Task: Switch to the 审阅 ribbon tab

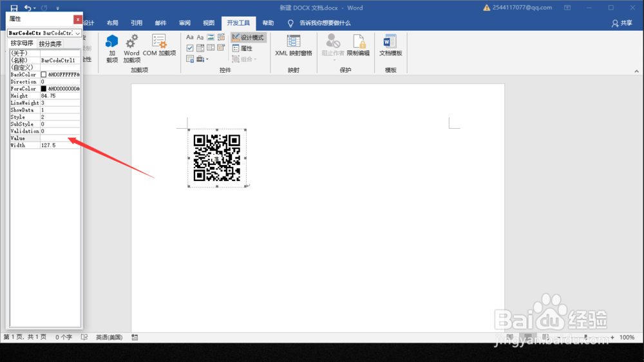Action: pyautogui.click(x=185, y=23)
